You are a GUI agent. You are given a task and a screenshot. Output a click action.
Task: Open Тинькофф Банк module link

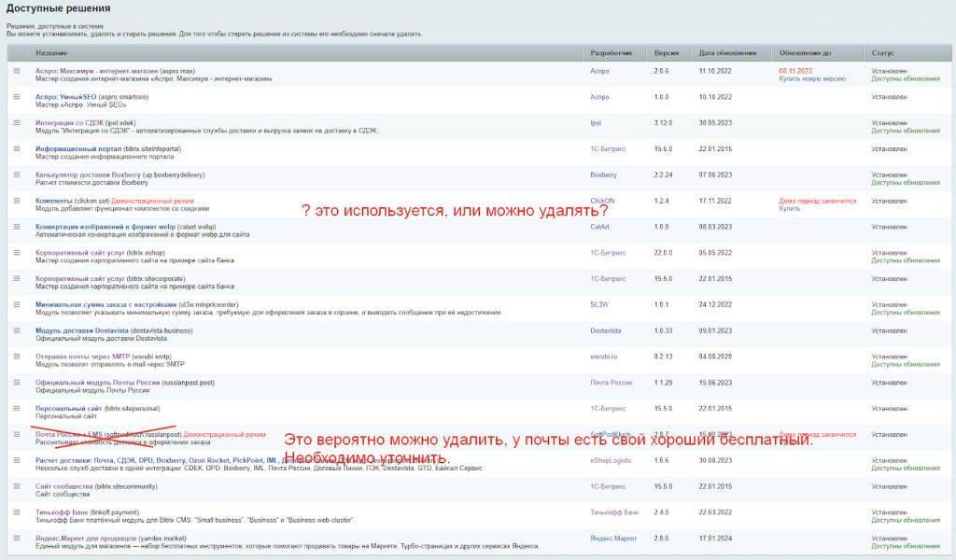[x=62, y=512]
